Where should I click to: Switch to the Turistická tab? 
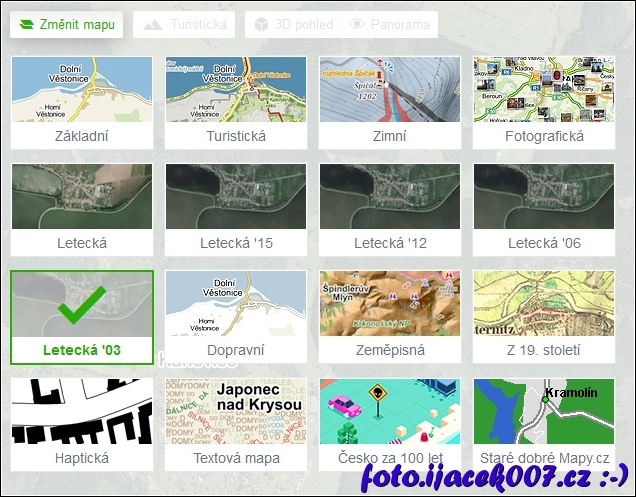[x=184, y=24]
